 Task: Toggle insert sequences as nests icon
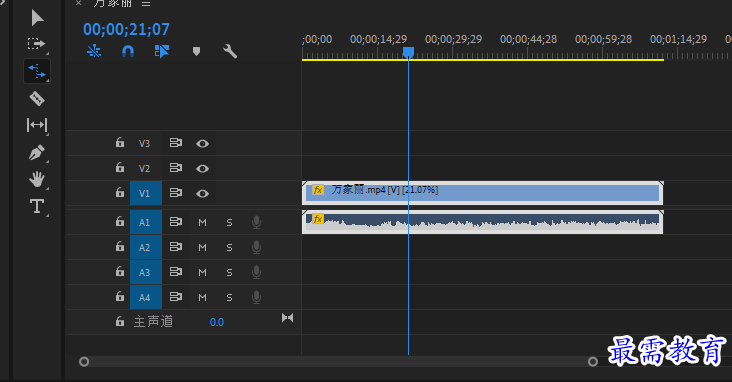pos(94,51)
